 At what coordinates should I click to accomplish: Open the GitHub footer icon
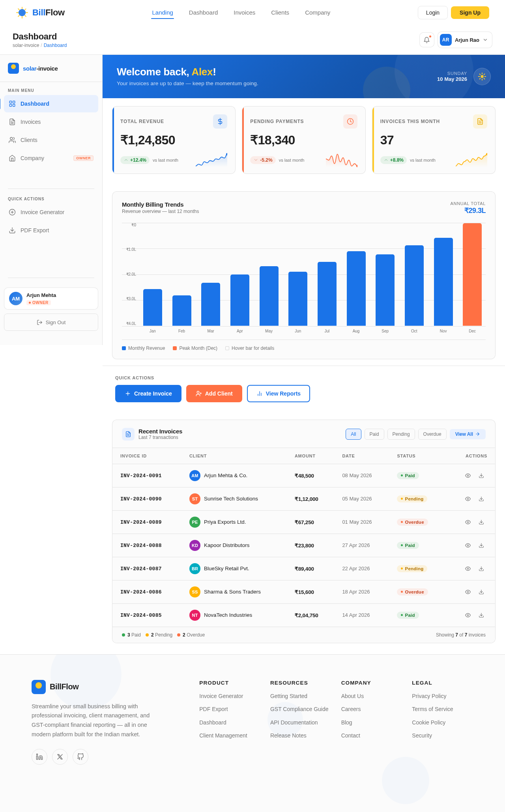click(x=80, y=757)
